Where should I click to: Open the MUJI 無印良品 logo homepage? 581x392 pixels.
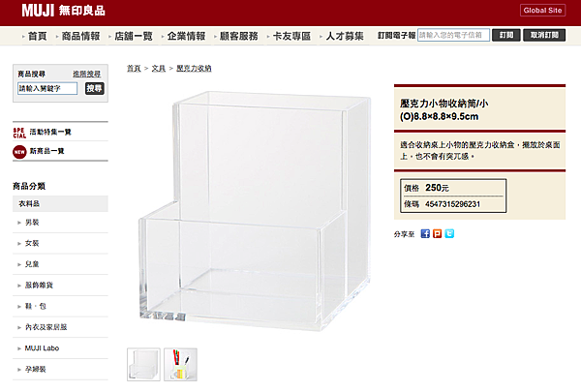click(63, 11)
